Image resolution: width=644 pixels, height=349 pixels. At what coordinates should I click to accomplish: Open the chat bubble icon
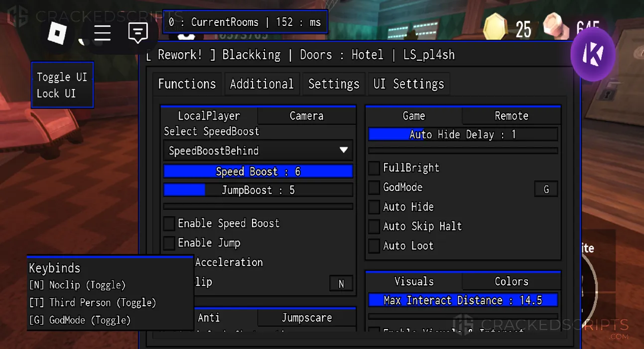click(138, 33)
